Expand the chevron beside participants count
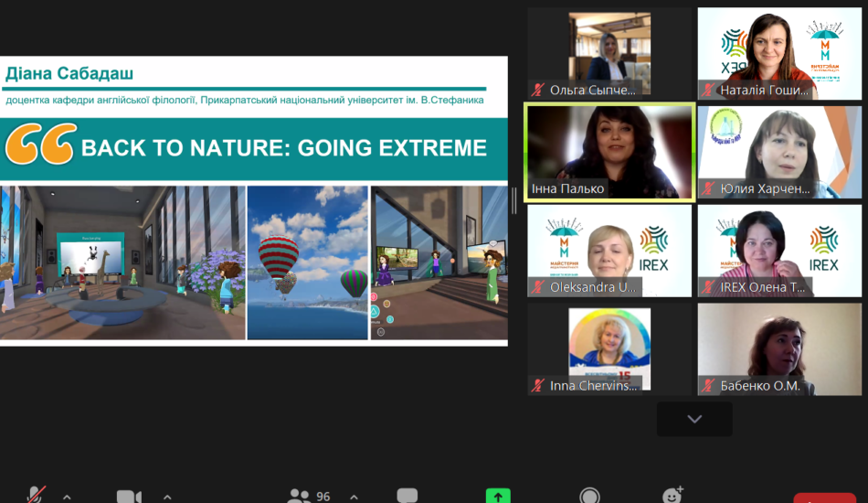Screen dimensions: 868x503 (x=354, y=497)
